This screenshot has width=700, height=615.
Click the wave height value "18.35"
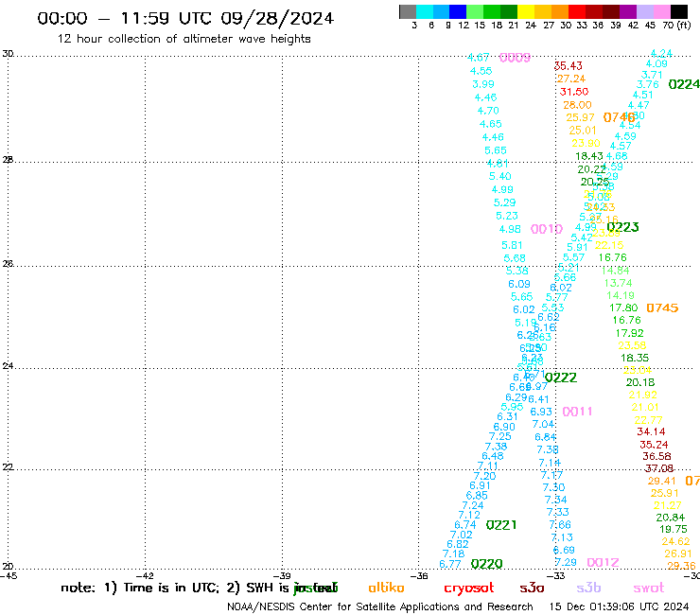click(635, 358)
